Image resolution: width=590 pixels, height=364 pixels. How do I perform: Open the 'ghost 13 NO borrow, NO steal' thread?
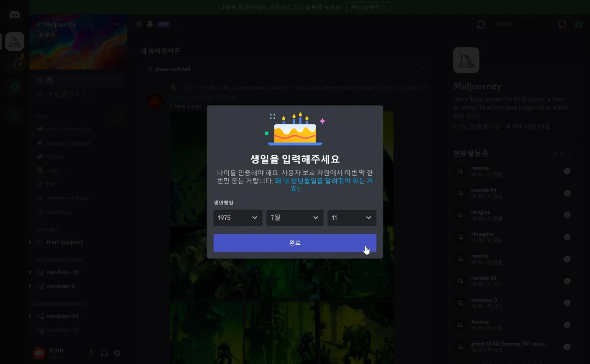(513, 347)
